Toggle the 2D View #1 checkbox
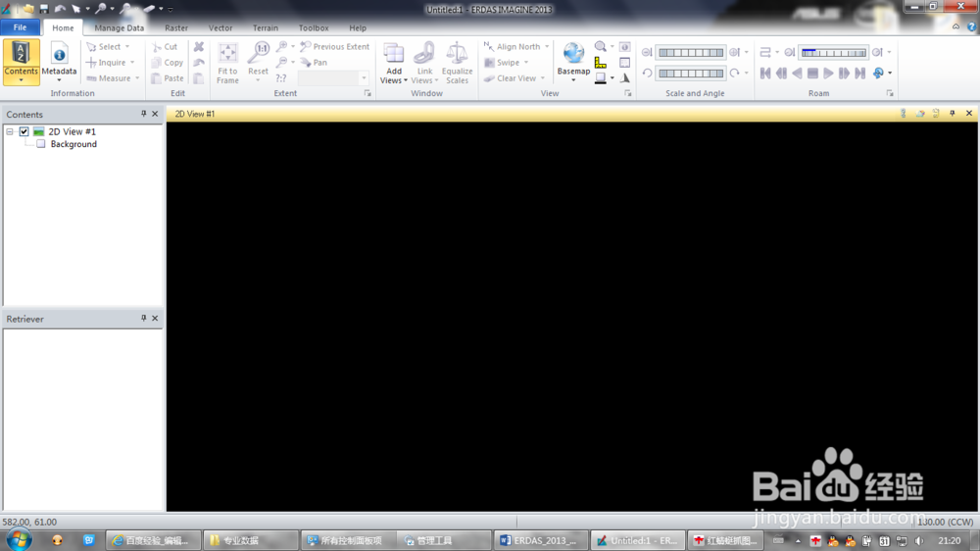The height and width of the screenshot is (551, 980). tap(24, 131)
